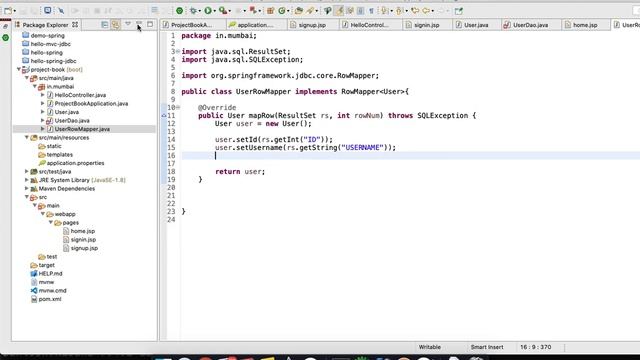Fold the mapRow method on line 10
This screenshot has width=640, height=360.
click(x=178, y=107)
